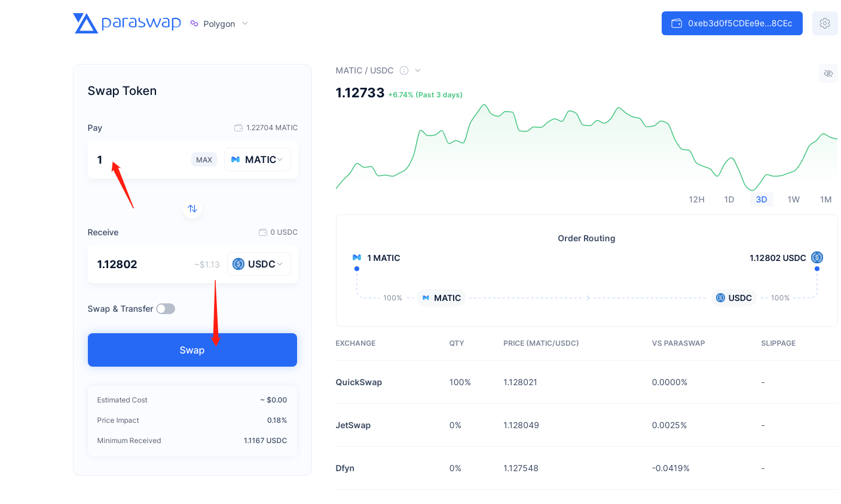Click the Dfyn exchange row
Viewport: 841px width, 504px height.
click(x=586, y=468)
